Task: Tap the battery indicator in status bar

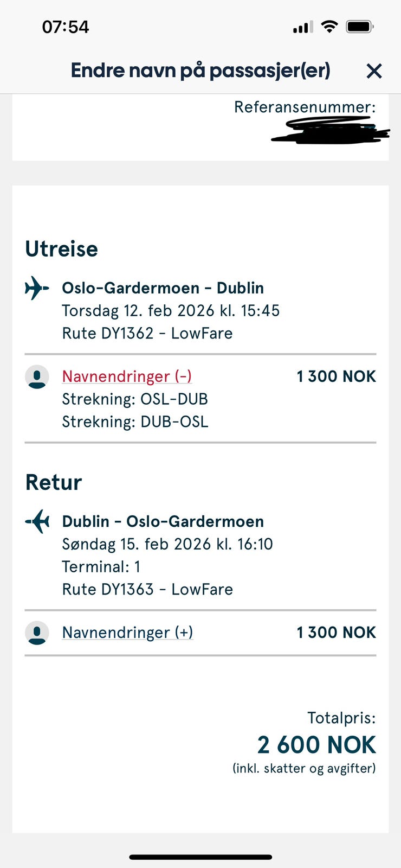Action: coord(360,26)
